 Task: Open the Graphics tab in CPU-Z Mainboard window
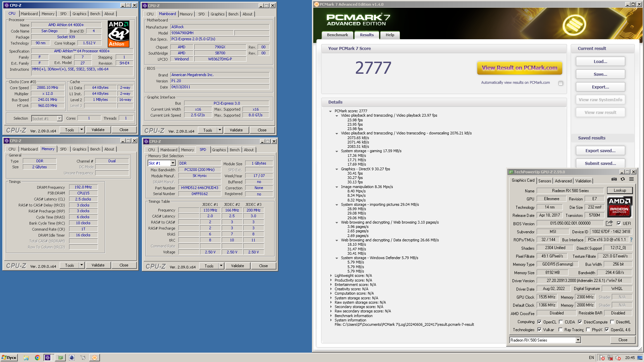coord(217,14)
